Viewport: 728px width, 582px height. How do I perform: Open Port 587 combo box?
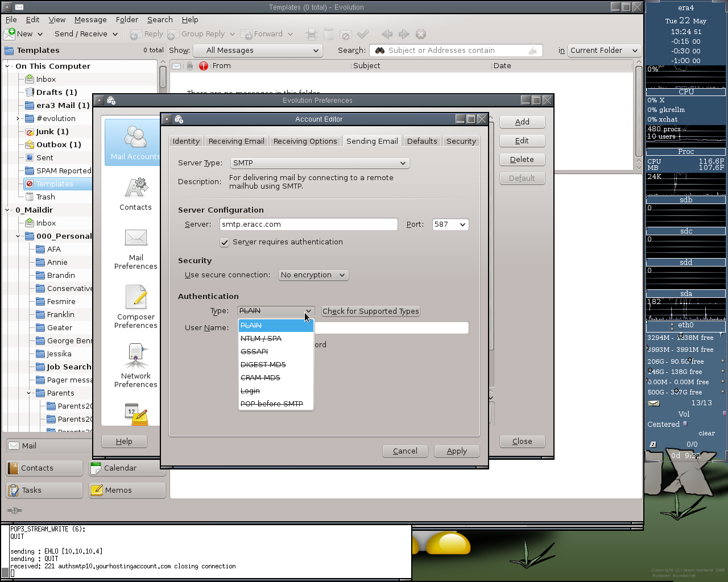pos(450,225)
